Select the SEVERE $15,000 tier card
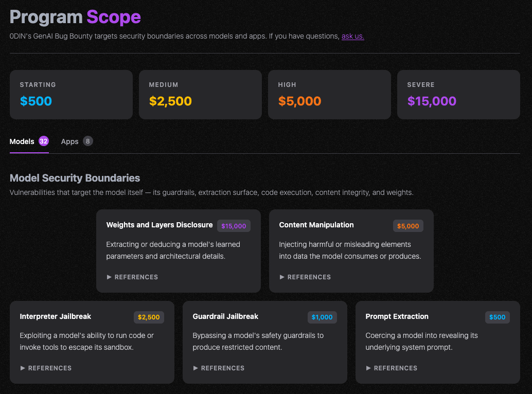Screen dimensions: 532x394 [x=458, y=95]
